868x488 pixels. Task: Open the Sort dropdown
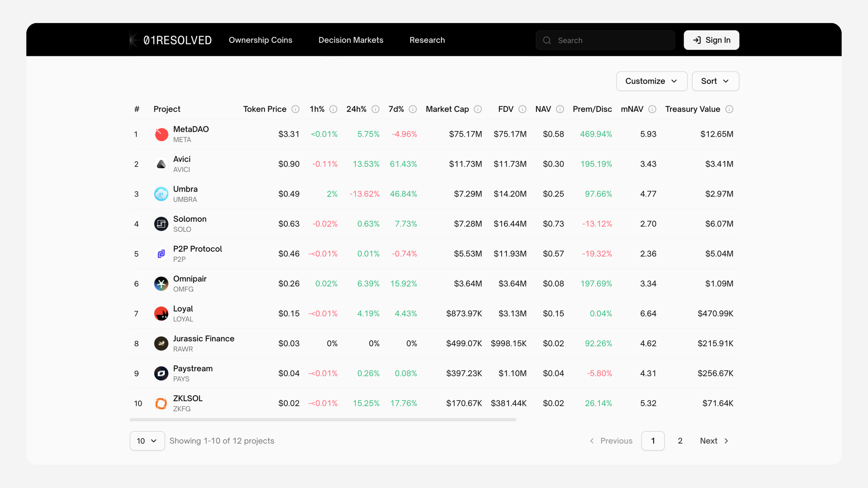[715, 81]
